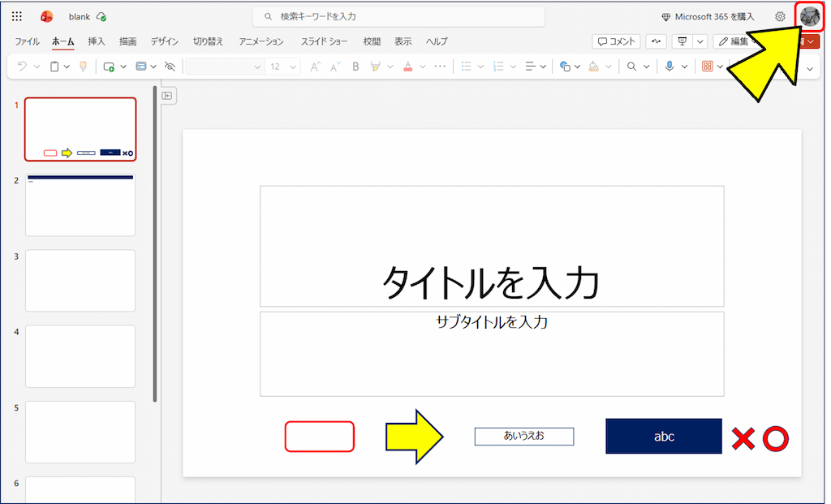
Task: Apply bullet list formatting
Action: click(x=468, y=67)
